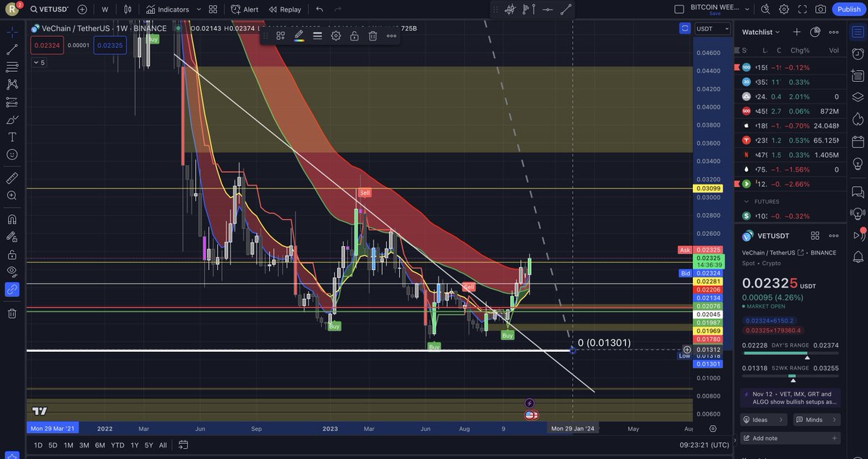Enter fullscreen mode
This screenshot has height=459, width=868.
[802, 9]
